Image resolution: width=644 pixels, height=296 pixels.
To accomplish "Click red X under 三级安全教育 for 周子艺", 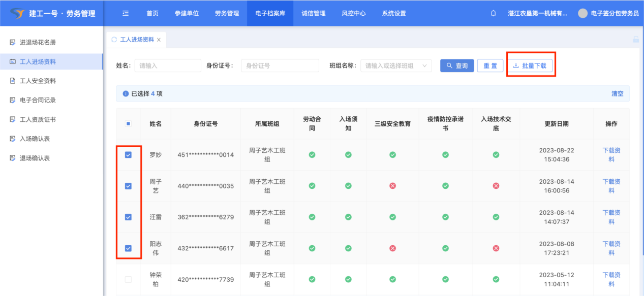I will tap(392, 186).
